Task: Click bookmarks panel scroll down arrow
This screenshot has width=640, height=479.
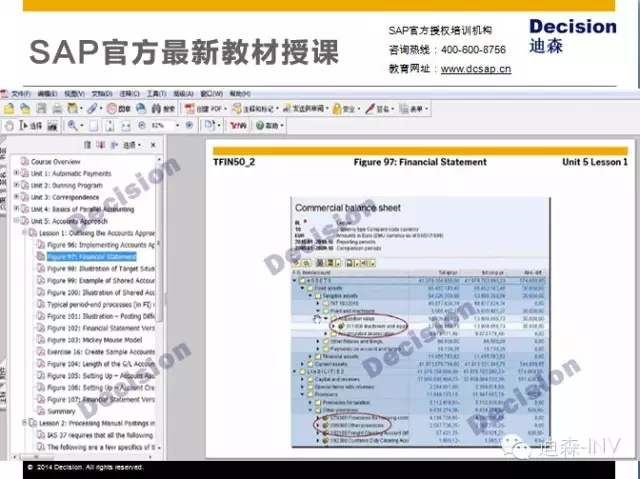Action: point(159,448)
